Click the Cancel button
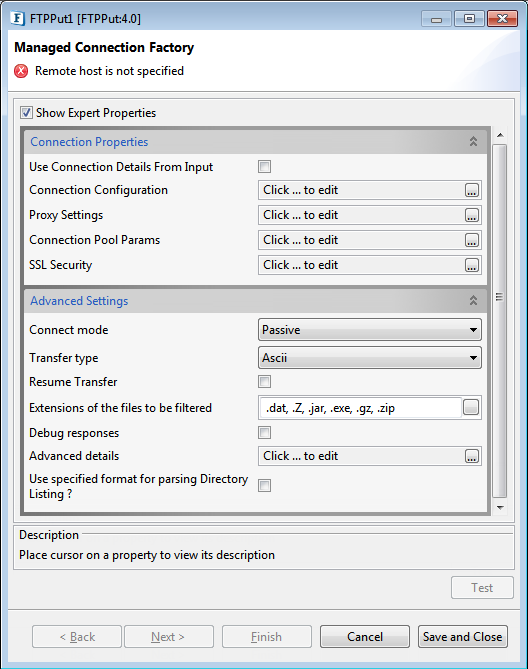 point(365,637)
